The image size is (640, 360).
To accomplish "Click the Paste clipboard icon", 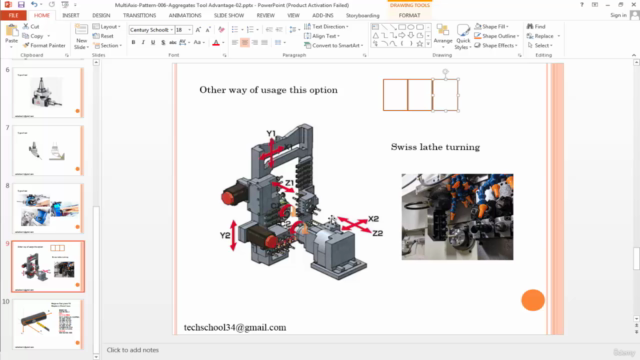I will (11, 31).
